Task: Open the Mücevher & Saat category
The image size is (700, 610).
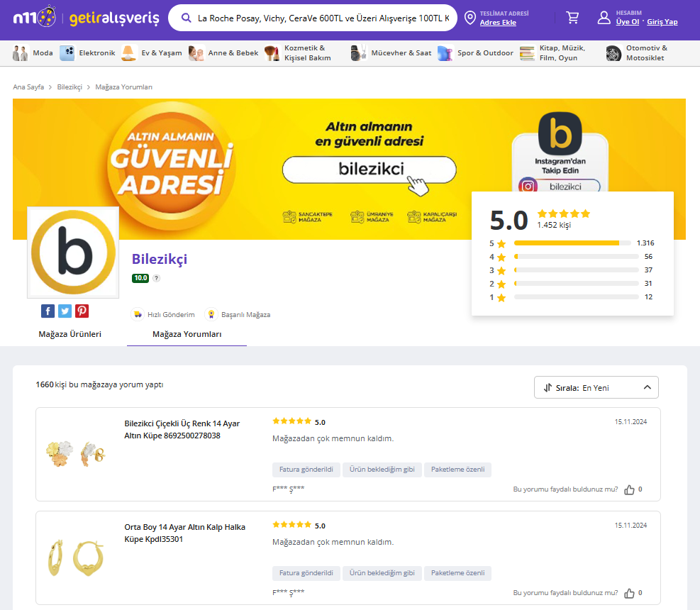Action: coord(391,53)
